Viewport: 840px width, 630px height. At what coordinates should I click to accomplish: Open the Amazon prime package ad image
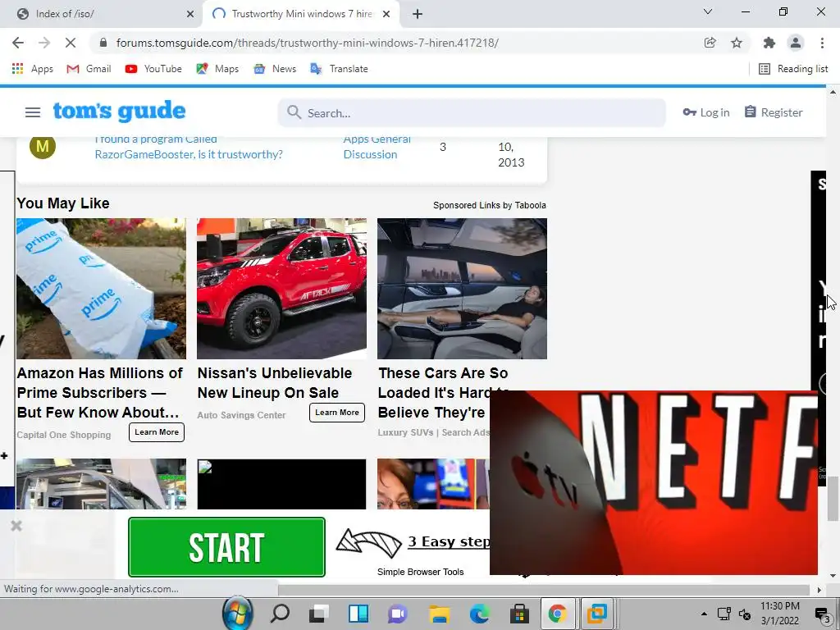(101, 288)
